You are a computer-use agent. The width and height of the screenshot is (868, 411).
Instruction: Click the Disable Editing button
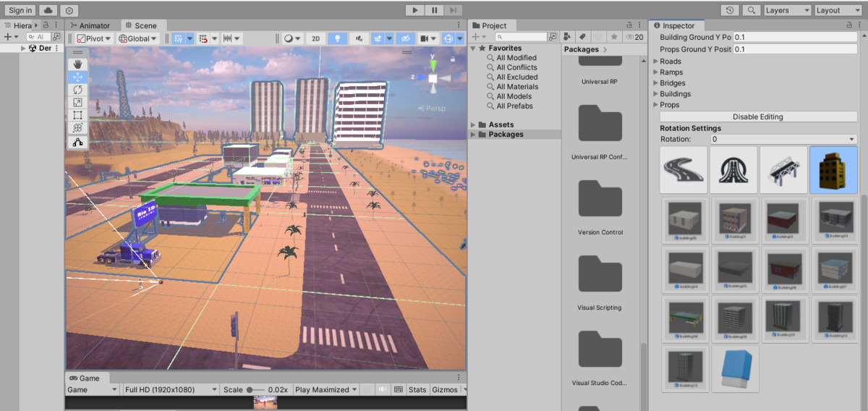(x=758, y=116)
